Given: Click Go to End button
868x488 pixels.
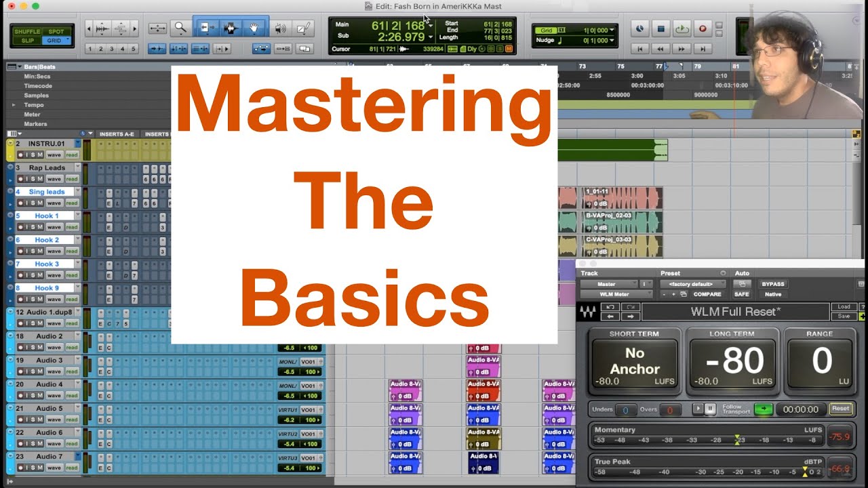Looking at the screenshot, I should [x=703, y=49].
